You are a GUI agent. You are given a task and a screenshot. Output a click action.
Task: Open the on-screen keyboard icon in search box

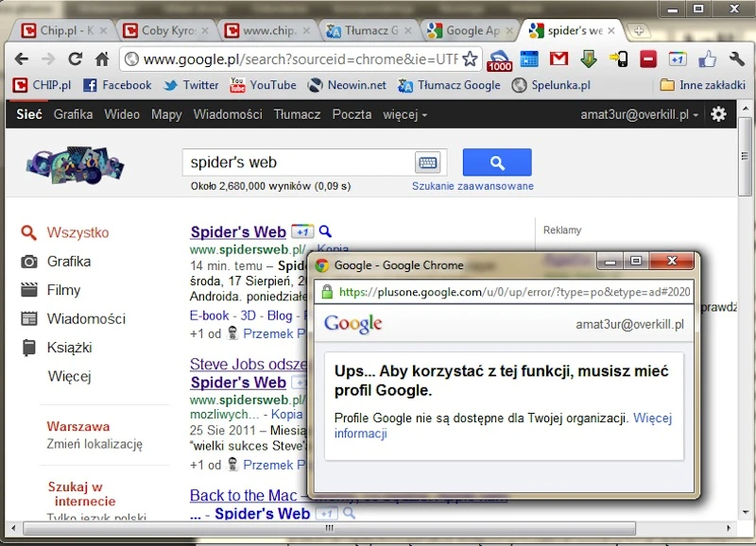click(x=428, y=162)
